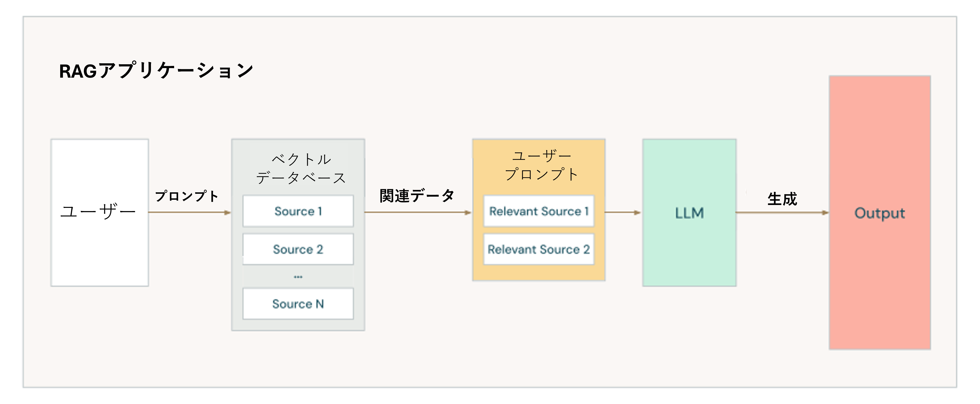Click the ellipsis between sources
The height and width of the screenshot is (404, 980).
(x=298, y=277)
